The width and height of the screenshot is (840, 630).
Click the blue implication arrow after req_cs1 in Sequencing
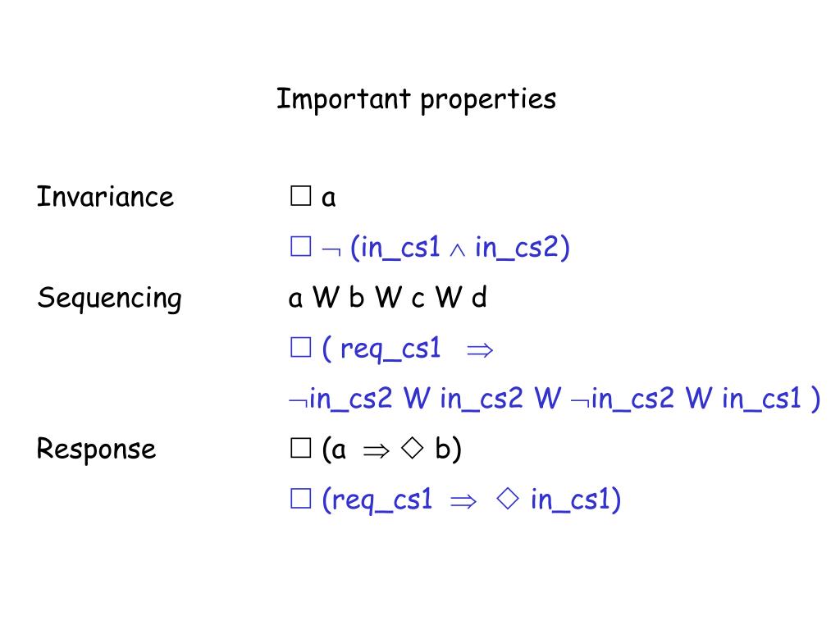[x=479, y=351]
